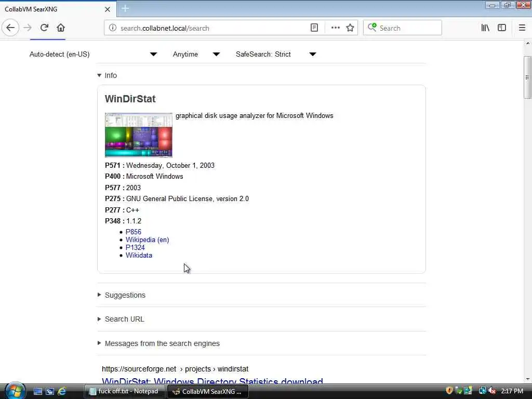The image size is (532, 399).
Task: Open the Wikipedia (en) link
Action: click(x=147, y=240)
